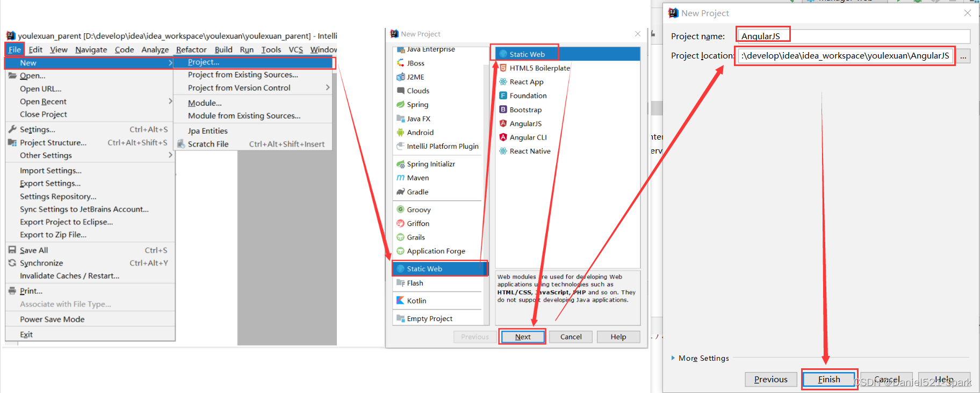The width and height of the screenshot is (980, 393).
Task: Edit the Project location field
Action: [x=846, y=56]
